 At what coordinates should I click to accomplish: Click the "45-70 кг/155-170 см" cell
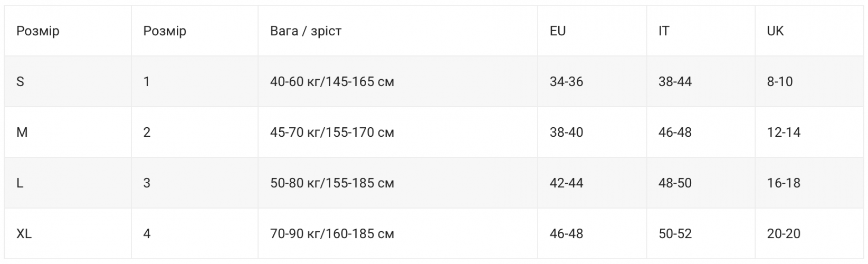332,133
